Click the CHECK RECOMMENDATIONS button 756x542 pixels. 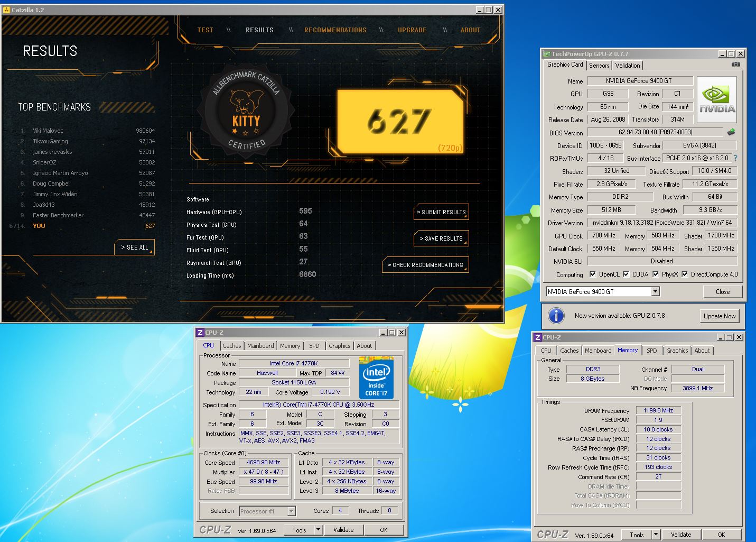(425, 265)
